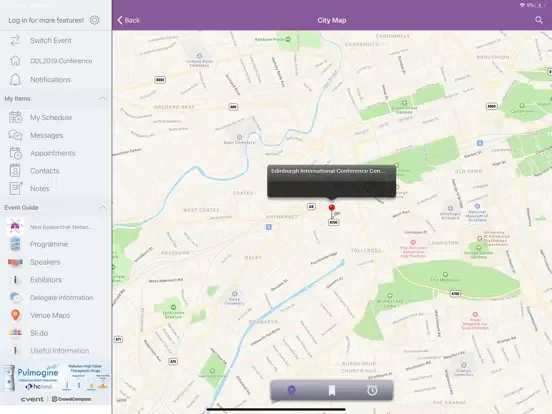The height and width of the screenshot is (414, 552).
Task: Open My Schedule label
Action: pos(51,118)
